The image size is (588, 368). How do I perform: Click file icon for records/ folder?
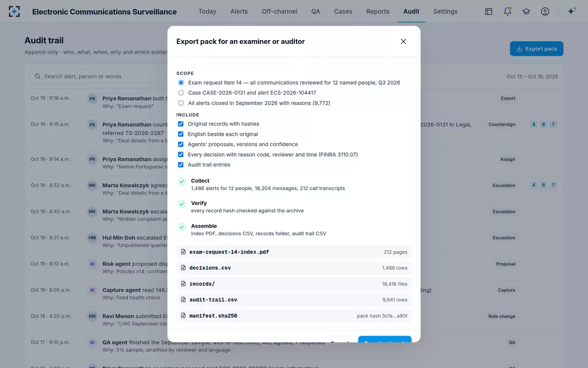(183, 284)
